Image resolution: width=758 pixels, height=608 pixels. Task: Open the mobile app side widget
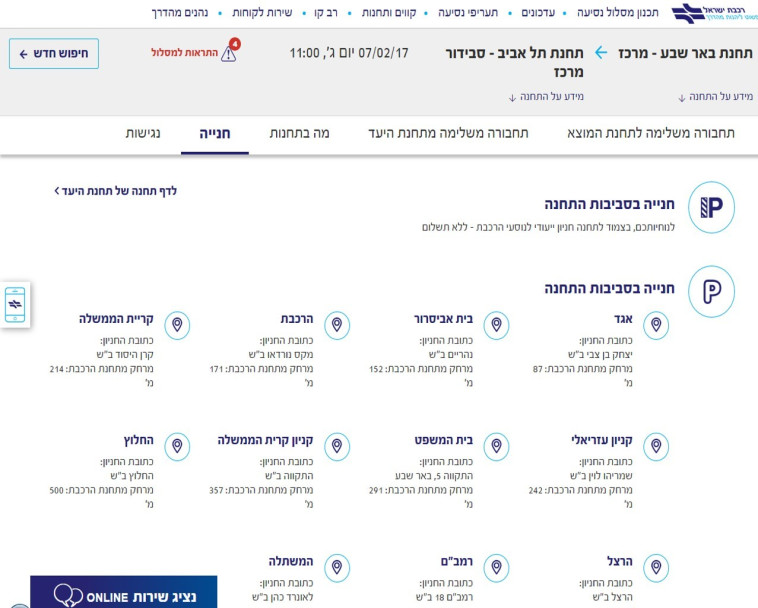tap(15, 304)
